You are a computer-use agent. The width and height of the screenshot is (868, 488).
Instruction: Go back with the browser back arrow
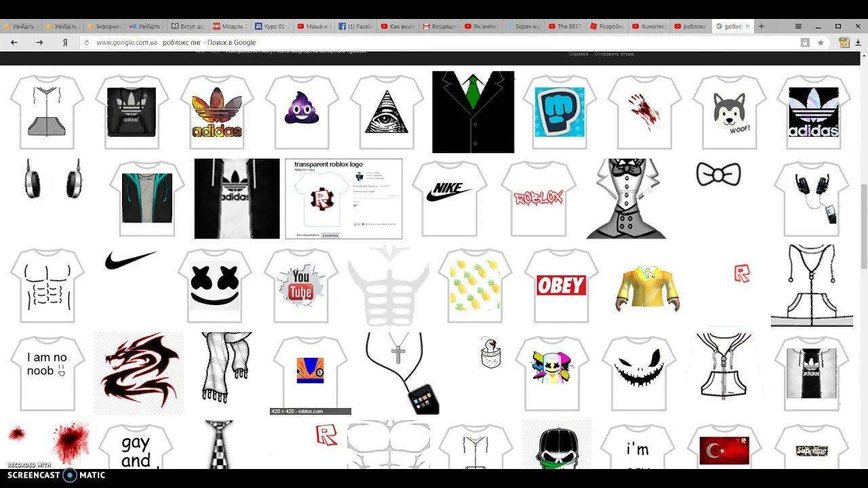(x=14, y=42)
